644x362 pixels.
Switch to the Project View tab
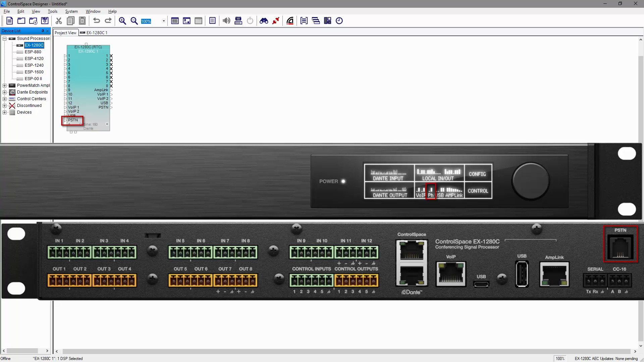65,33
